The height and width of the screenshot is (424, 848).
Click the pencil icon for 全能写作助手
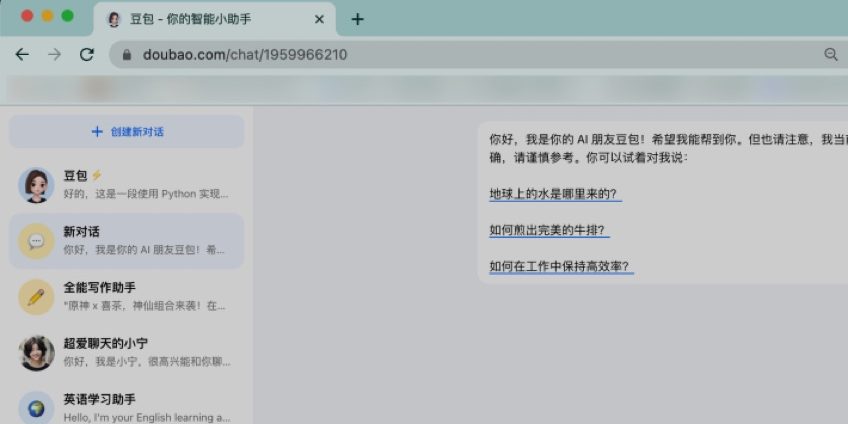36,297
